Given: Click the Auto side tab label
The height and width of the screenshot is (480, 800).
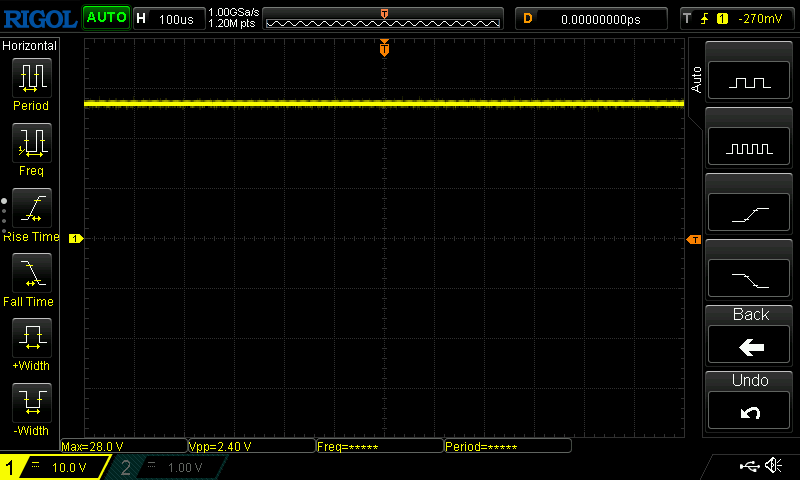Looking at the screenshot, I should point(696,80).
